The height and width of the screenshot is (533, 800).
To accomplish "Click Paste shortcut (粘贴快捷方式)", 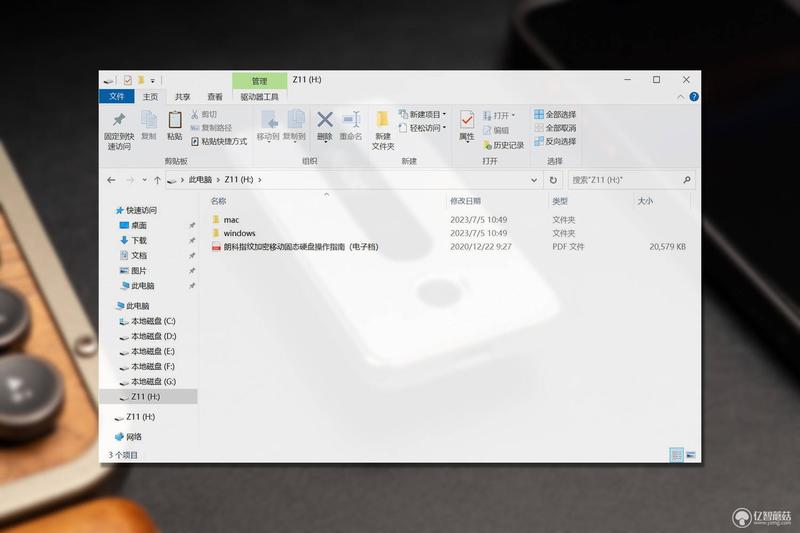I will coord(219,141).
